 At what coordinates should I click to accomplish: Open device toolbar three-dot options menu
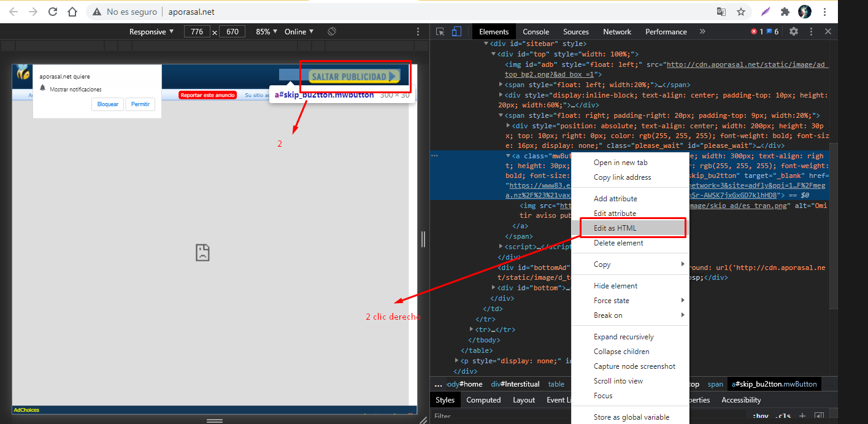point(418,31)
